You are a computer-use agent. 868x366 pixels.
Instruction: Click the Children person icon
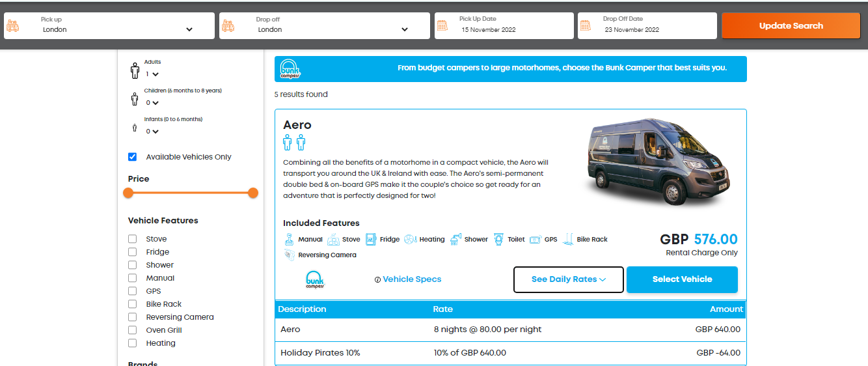click(135, 98)
